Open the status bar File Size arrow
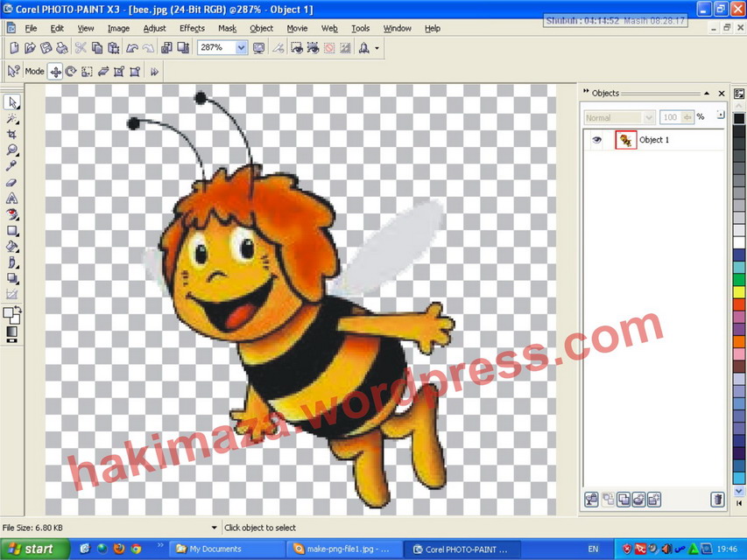Image resolution: width=747 pixels, height=560 pixels. [x=214, y=528]
